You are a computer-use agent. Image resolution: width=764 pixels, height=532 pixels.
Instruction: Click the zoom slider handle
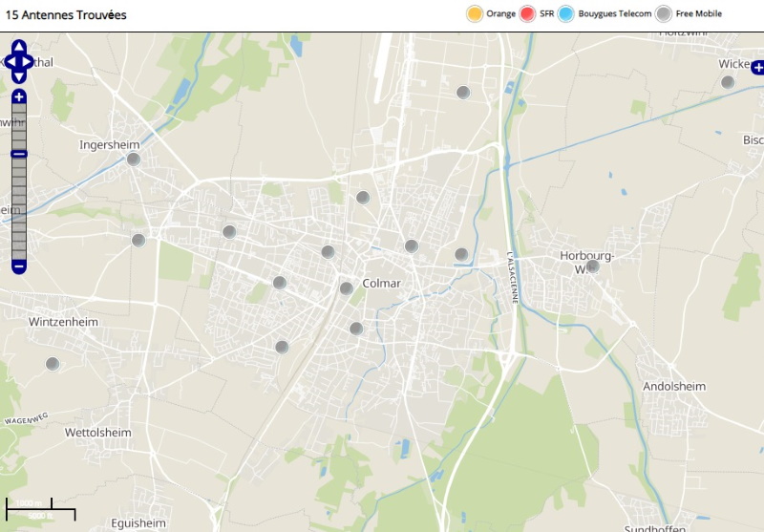(19, 154)
